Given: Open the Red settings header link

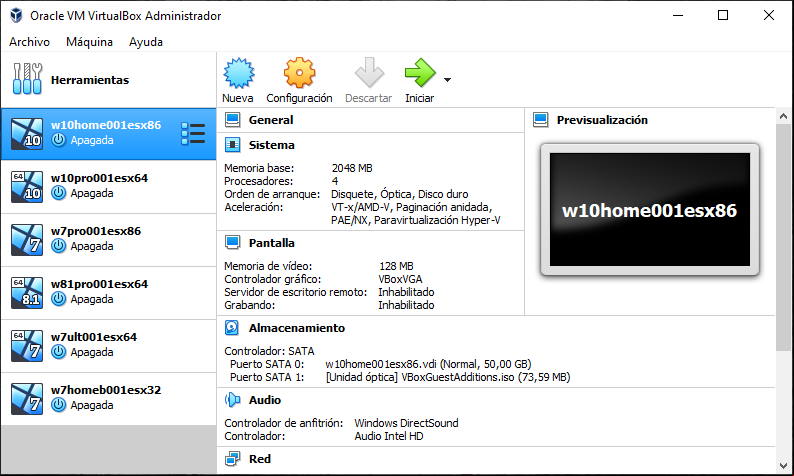Looking at the screenshot, I should click(x=260, y=459).
